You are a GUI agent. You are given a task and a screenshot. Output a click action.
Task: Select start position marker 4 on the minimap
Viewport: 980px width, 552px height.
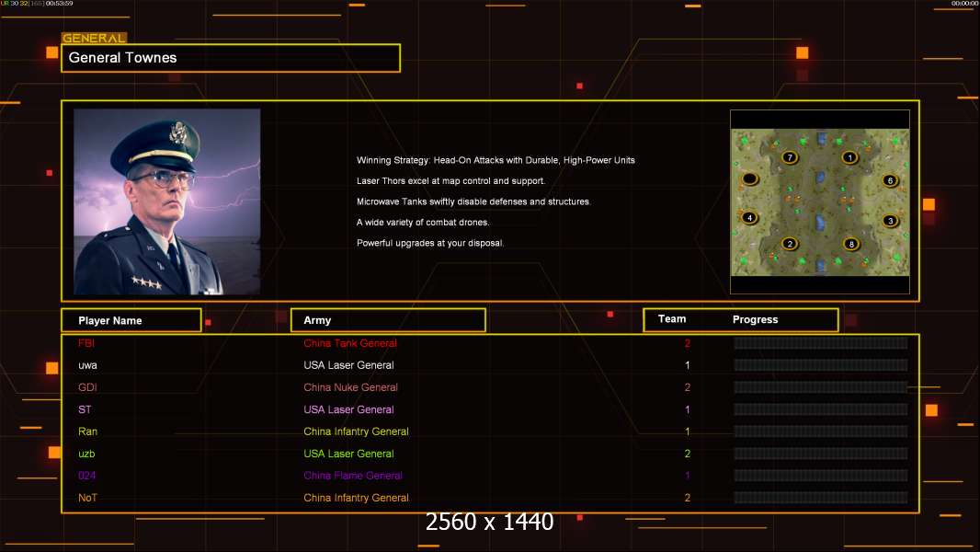pos(749,217)
